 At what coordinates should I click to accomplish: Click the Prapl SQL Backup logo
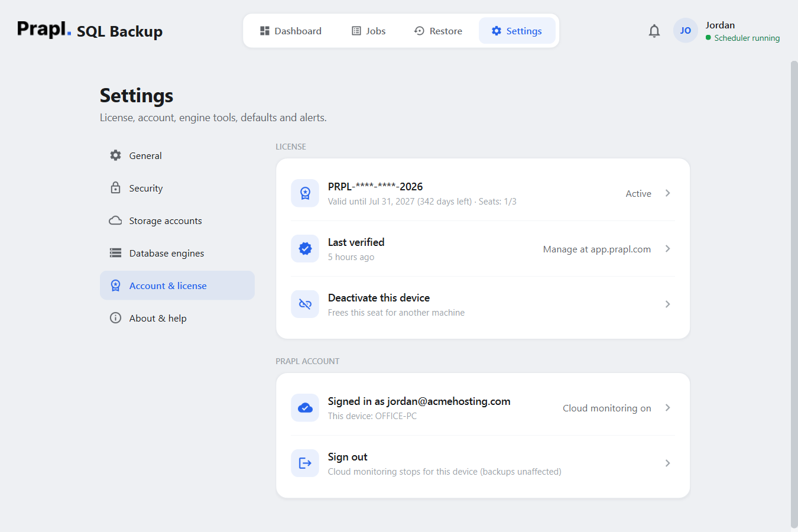90,30
